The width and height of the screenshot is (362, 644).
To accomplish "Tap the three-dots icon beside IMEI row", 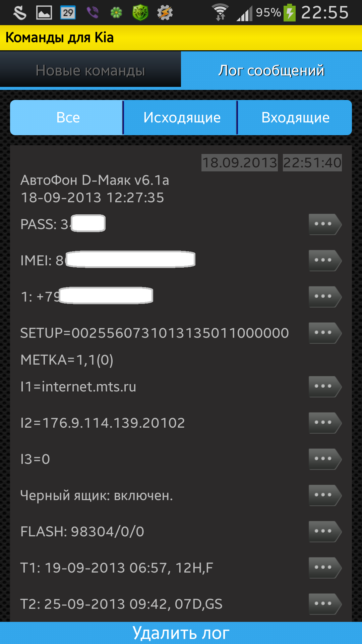I will click(324, 260).
